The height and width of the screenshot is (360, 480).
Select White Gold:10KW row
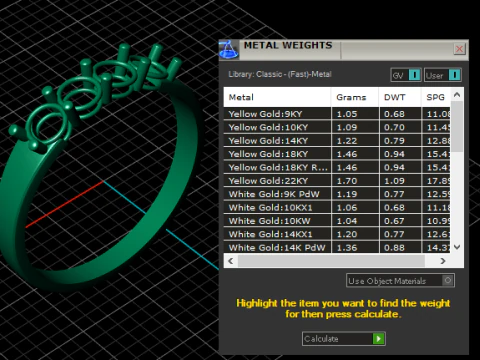pyautogui.click(x=337, y=221)
